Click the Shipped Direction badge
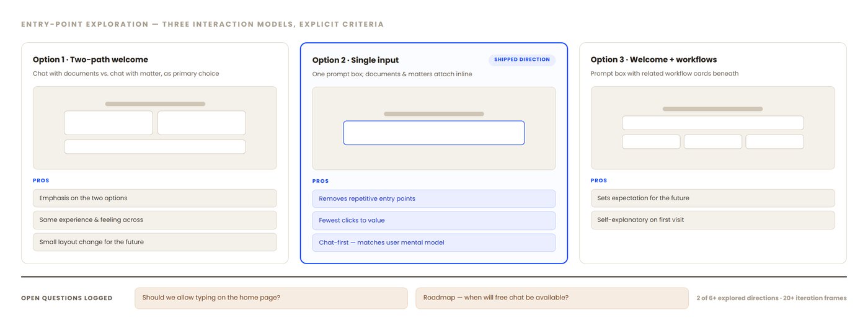 pos(522,60)
